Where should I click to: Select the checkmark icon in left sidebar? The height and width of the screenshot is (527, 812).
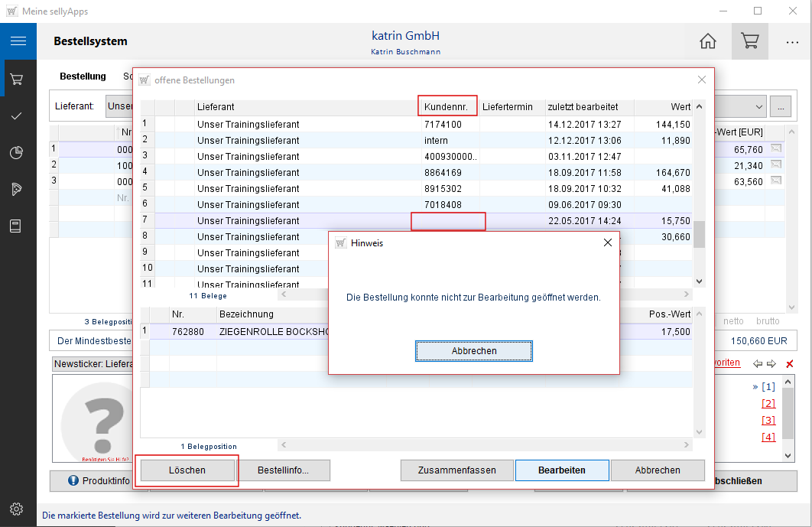pyautogui.click(x=18, y=116)
